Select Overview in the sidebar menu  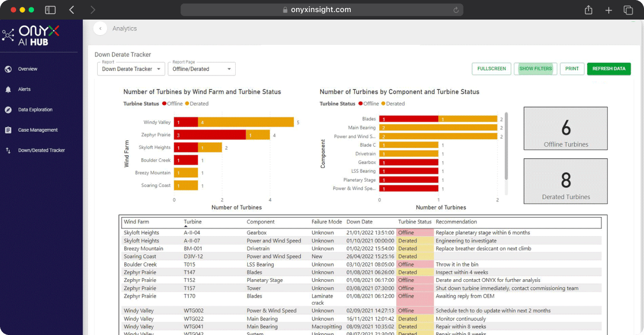pos(28,69)
